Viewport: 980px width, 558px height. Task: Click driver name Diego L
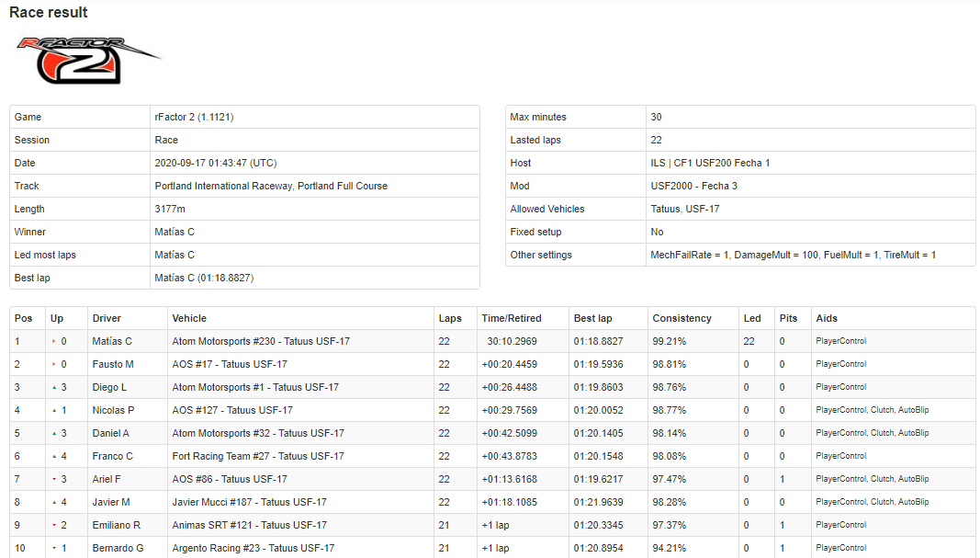point(109,387)
